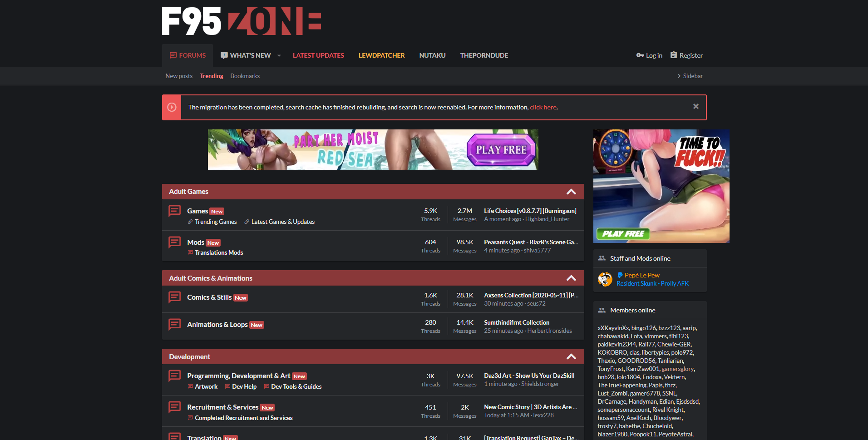The image size is (868, 440).
Task: Open the Mods forum
Action: pyautogui.click(x=196, y=242)
